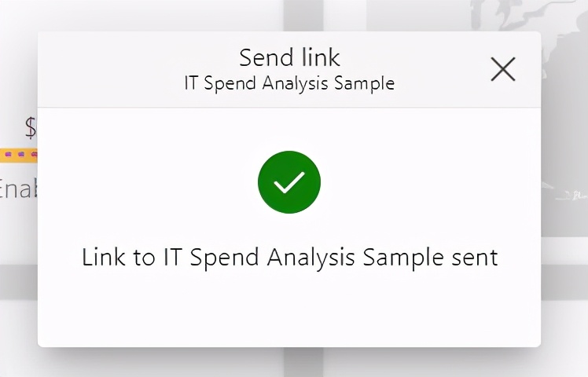
Task: Click the "Send link" dialog title
Action: click(289, 57)
